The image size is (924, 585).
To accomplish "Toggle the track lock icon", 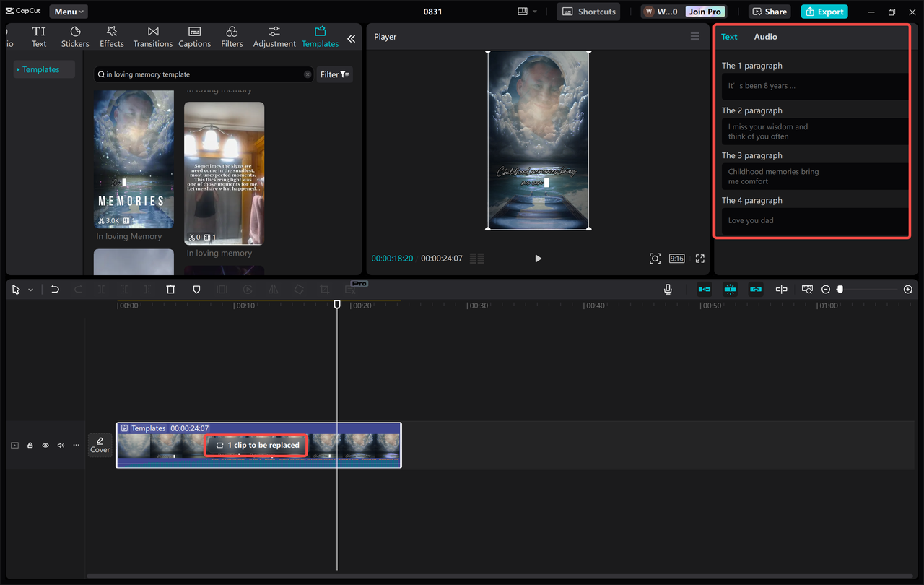I will [30, 445].
